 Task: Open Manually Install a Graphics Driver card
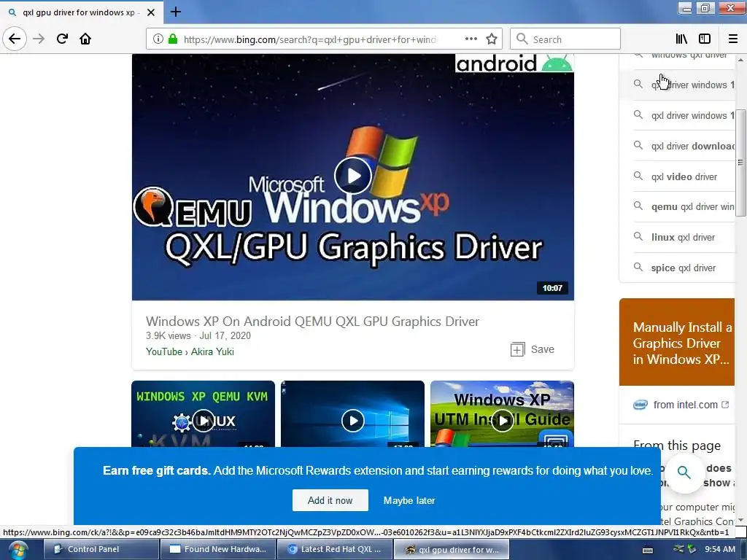tap(677, 343)
